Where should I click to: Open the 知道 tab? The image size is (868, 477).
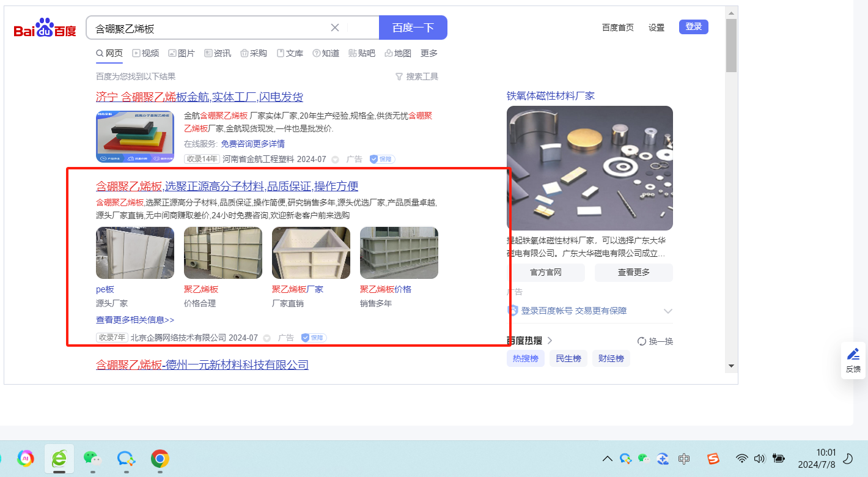click(326, 53)
